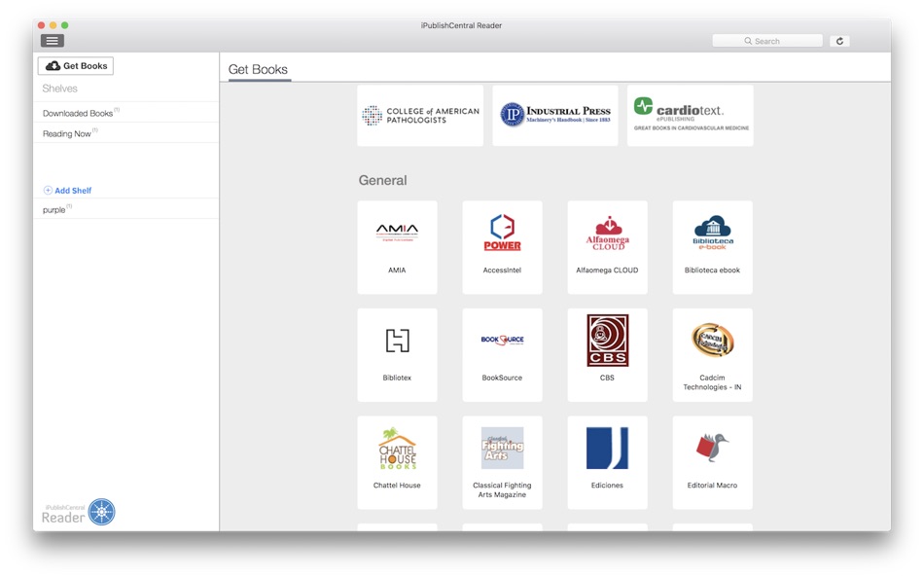
Task: Click the CBS logo icon
Action: point(608,341)
